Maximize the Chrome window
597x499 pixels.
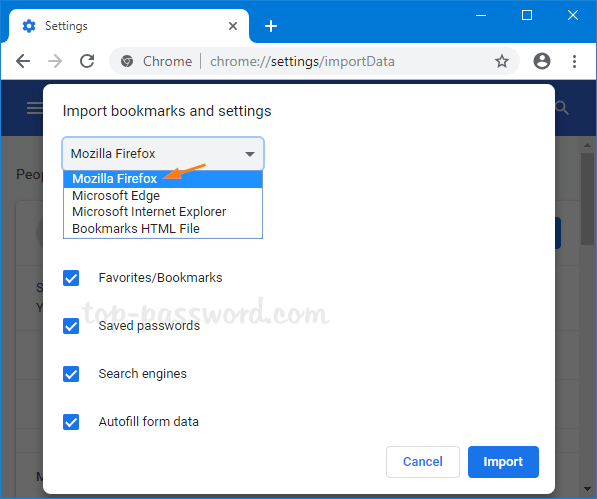click(x=527, y=16)
